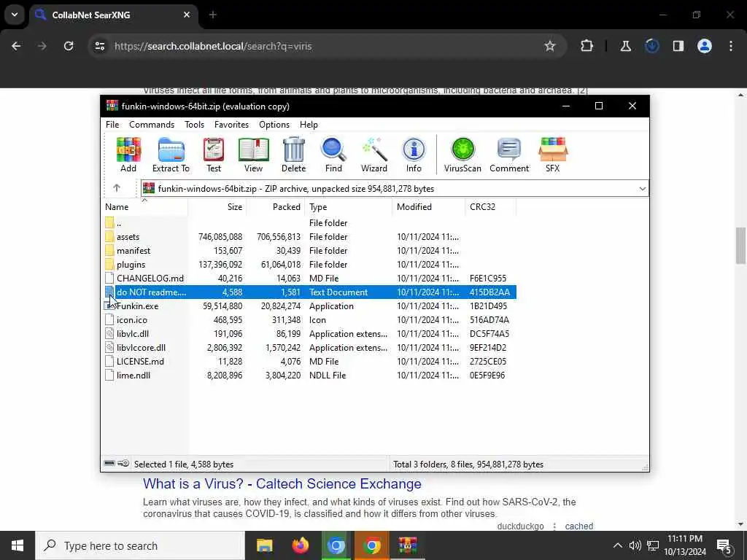Launch the Wizard wand tool
747x560 pixels.
(374, 155)
